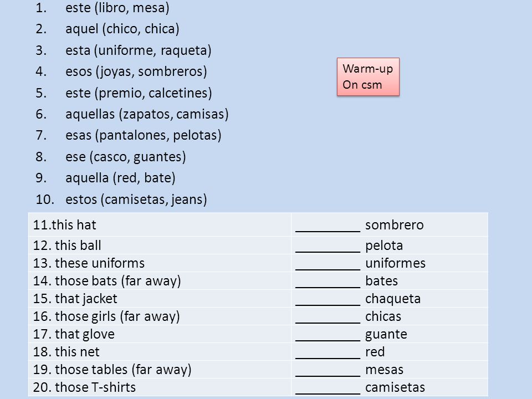Image resolution: width=532 pixels, height=399 pixels.
Task: Click the blank before chaqueta
Action: click(x=328, y=299)
